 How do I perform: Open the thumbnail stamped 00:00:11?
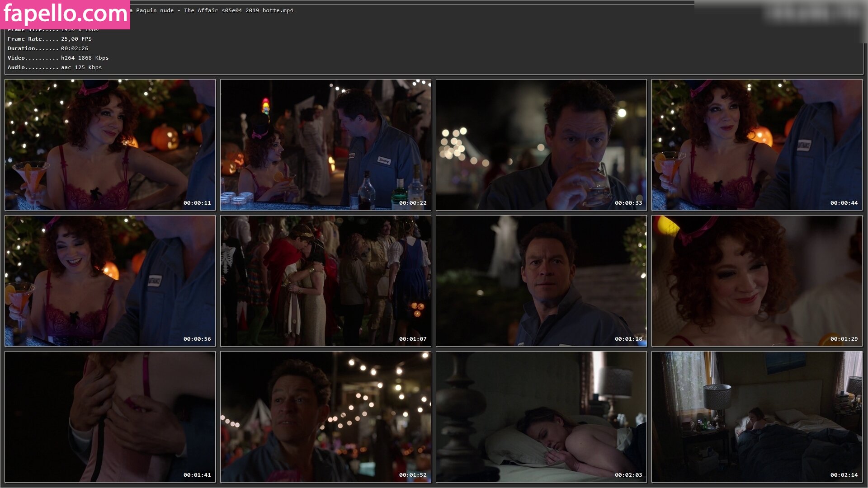coord(110,145)
